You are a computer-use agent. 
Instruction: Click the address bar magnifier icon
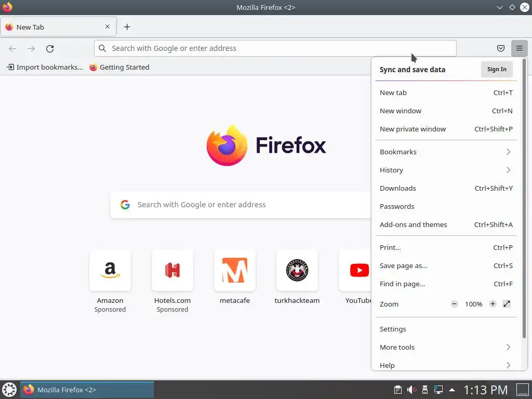pos(102,48)
